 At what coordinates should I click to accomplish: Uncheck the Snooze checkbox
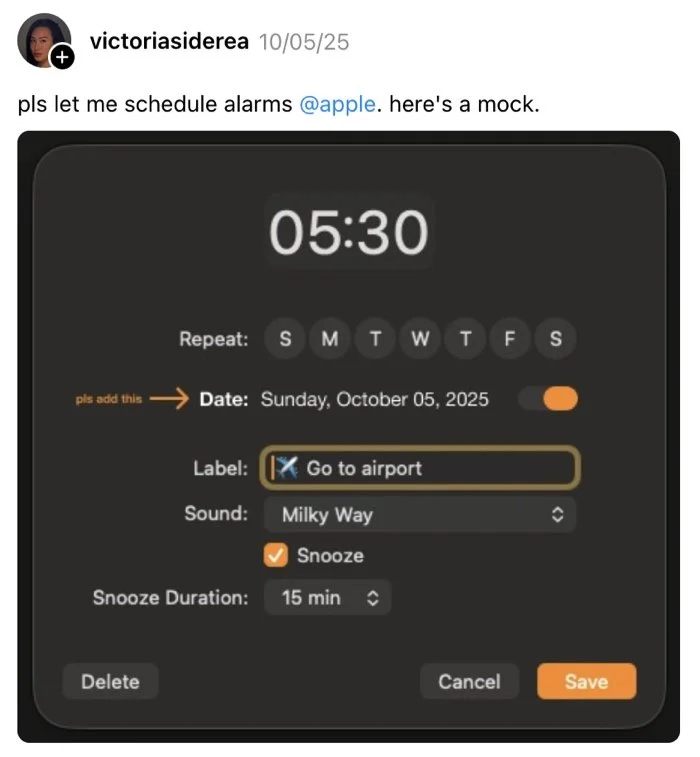click(276, 555)
